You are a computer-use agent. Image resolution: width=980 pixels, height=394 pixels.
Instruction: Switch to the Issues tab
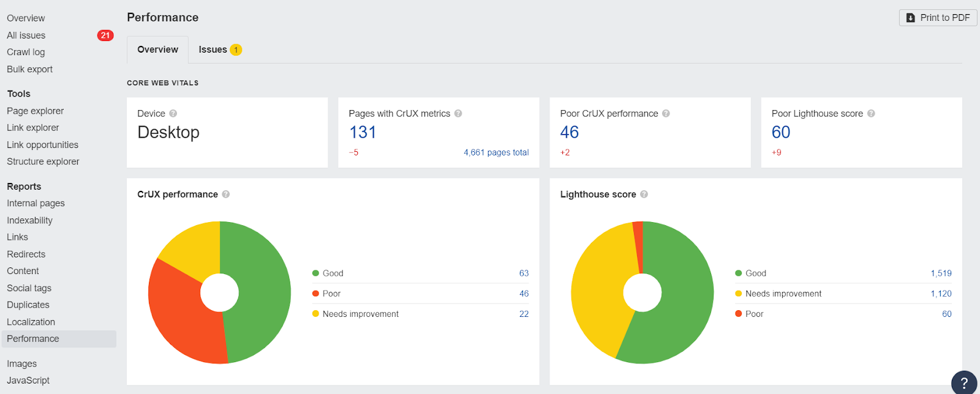(219, 50)
